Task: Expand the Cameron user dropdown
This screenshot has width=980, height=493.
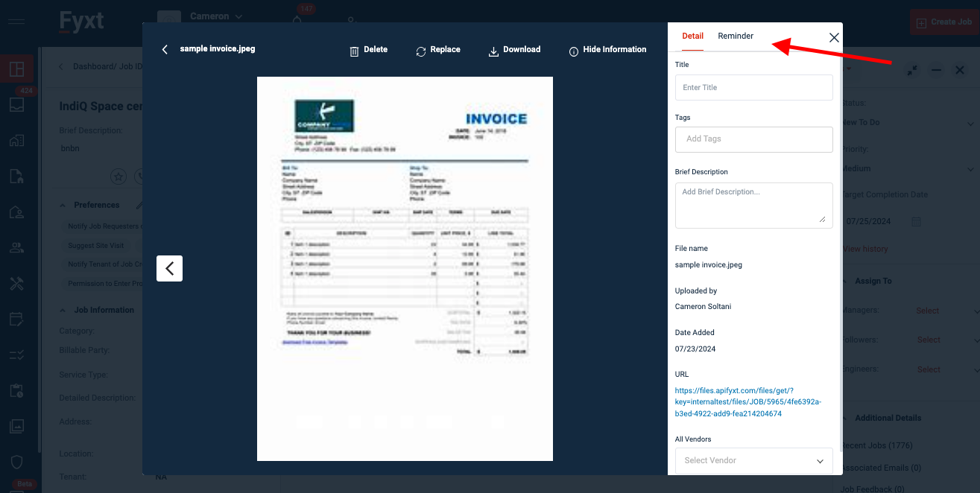Action: pyautogui.click(x=216, y=16)
